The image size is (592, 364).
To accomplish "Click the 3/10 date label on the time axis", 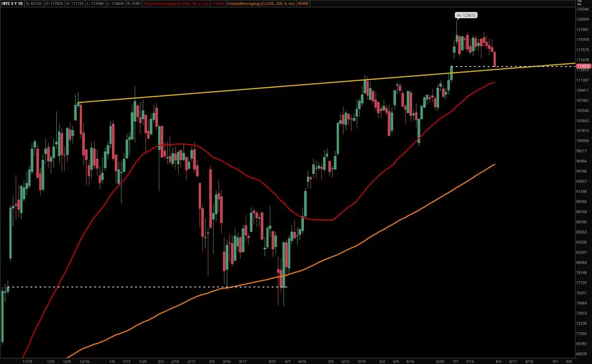I will (226, 361).
